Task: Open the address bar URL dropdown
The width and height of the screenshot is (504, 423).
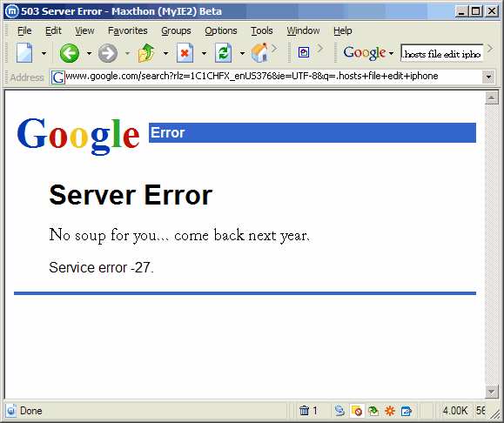Action: pyautogui.click(x=488, y=77)
